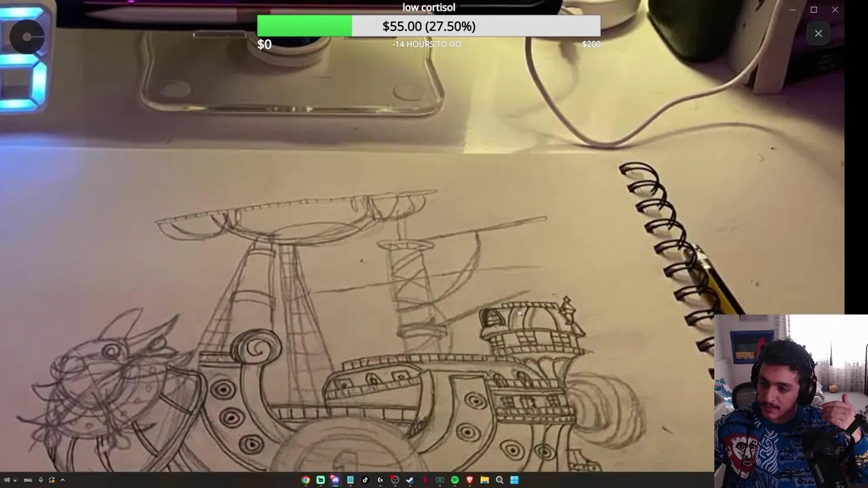868x488 pixels.
Task: Open the blue notepad taskbar icon
Action: pyautogui.click(x=350, y=480)
